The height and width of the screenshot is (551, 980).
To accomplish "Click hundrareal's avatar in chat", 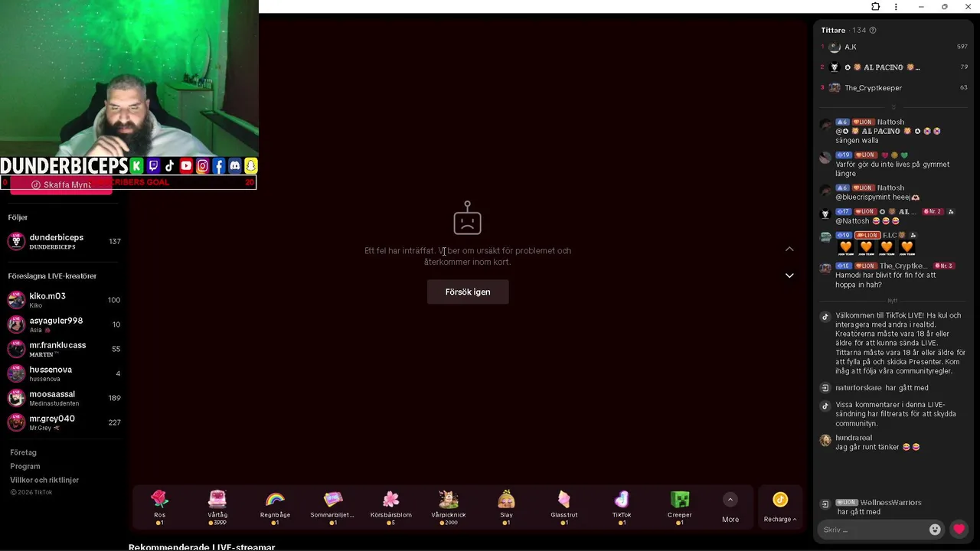I will pyautogui.click(x=825, y=440).
